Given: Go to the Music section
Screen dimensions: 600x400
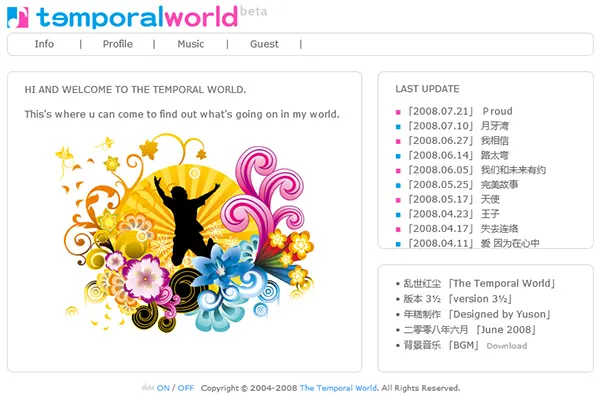Looking at the screenshot, I should (190, 44).
